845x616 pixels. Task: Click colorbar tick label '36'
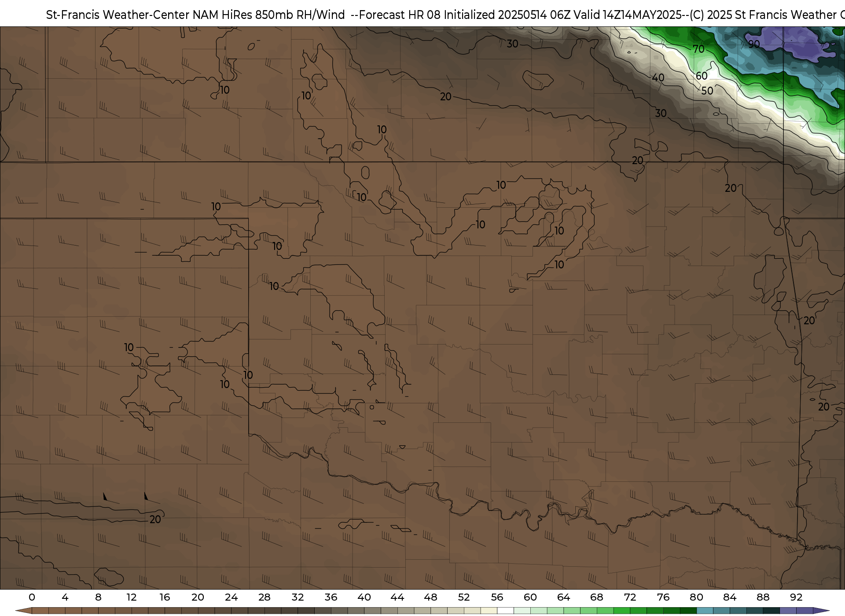[331, 597]
